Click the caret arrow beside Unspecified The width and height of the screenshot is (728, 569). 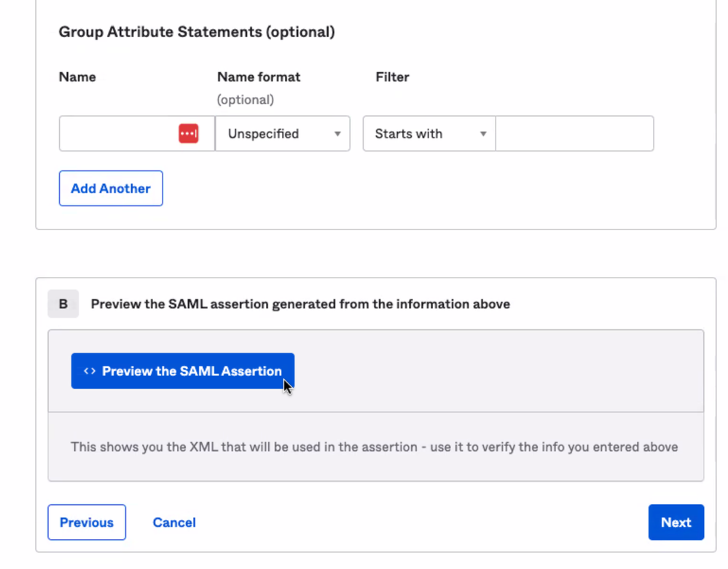click(337, 134)
